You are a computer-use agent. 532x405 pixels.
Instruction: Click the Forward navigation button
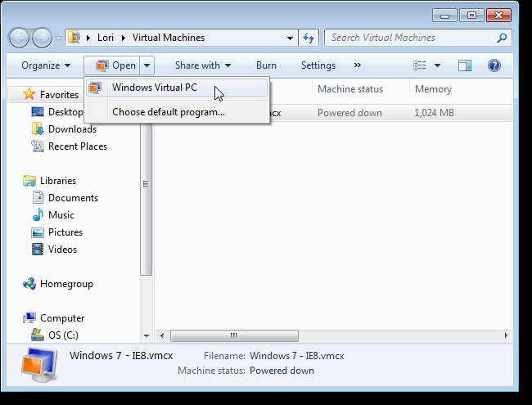click(42, 38)
